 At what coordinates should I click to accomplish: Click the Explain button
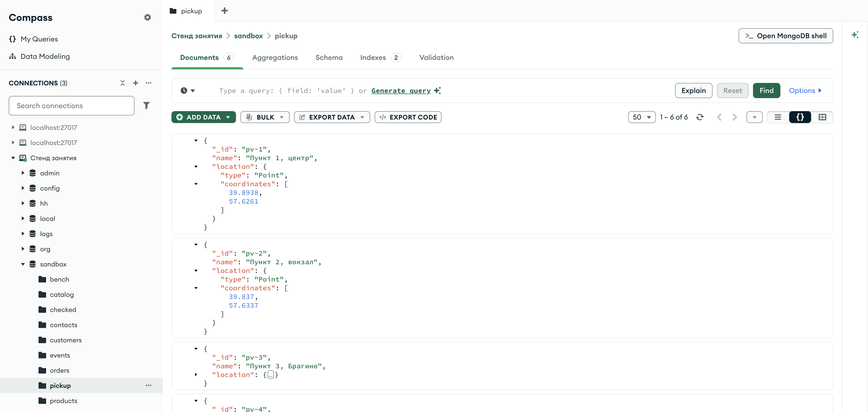[x=694, y=91]
